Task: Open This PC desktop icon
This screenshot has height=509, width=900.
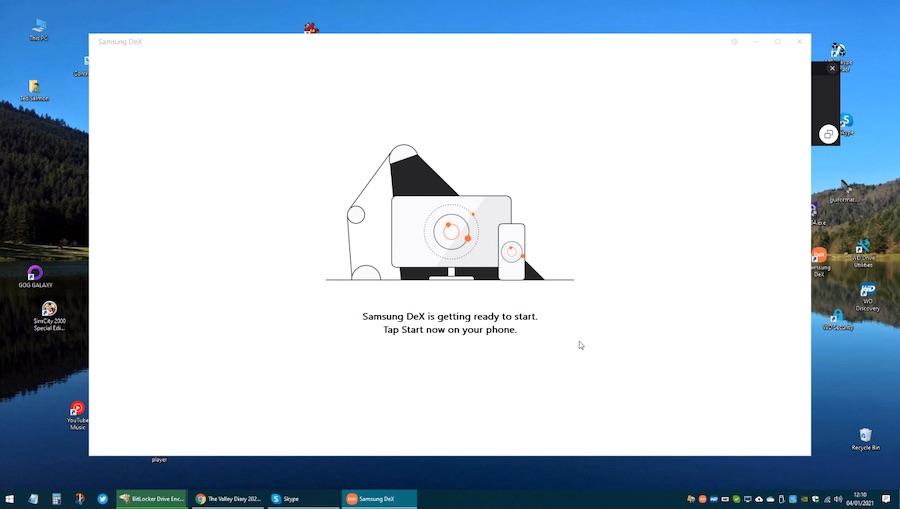Action: 38,29
